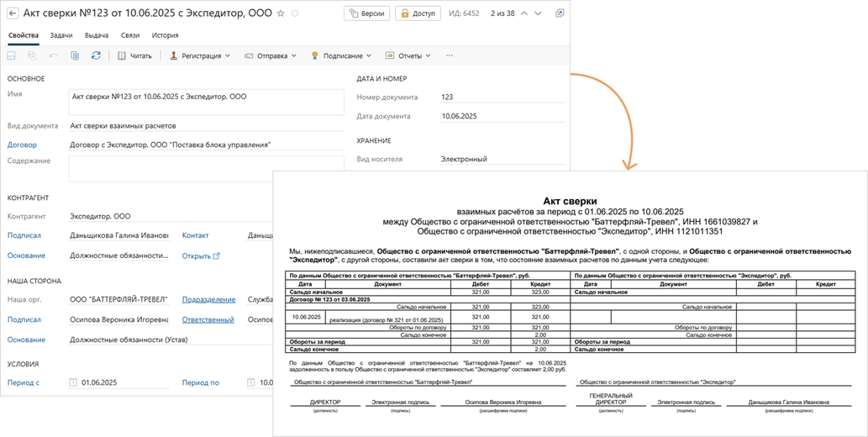This screenshot has width=868, height=437.
Task: Open the Подразделение link
Action: 208,300
